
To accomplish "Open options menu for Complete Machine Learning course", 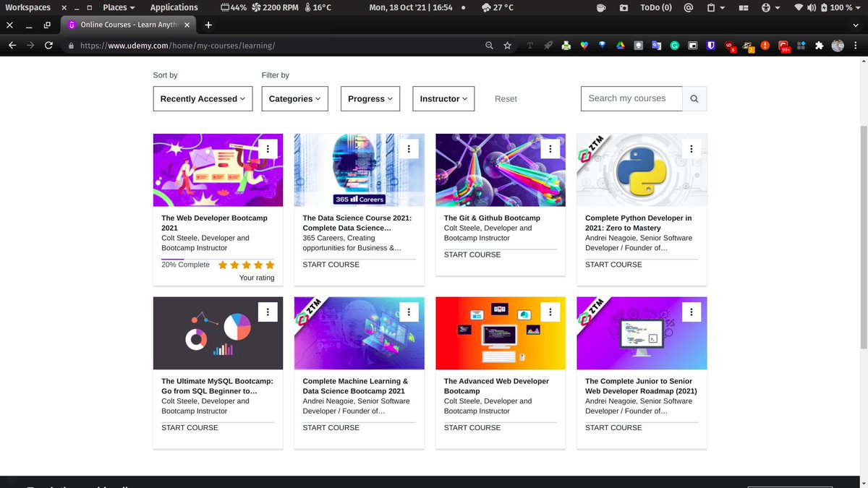I will 409,312.
